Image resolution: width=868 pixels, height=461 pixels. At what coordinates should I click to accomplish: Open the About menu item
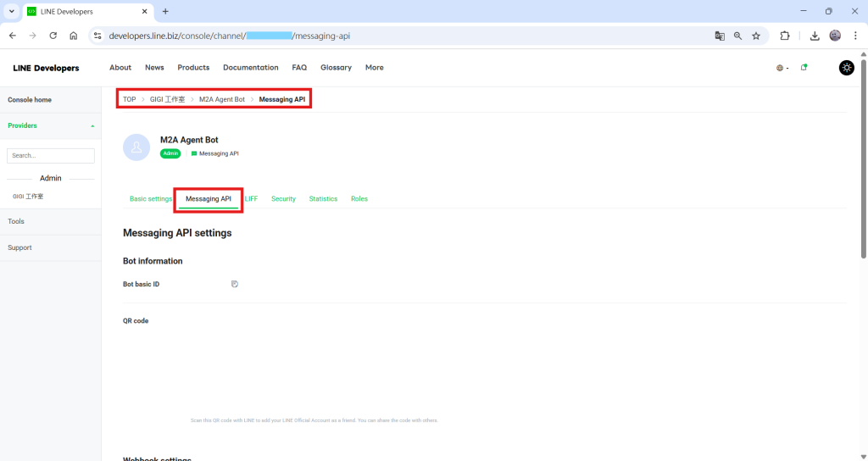(x=120, y=68)
